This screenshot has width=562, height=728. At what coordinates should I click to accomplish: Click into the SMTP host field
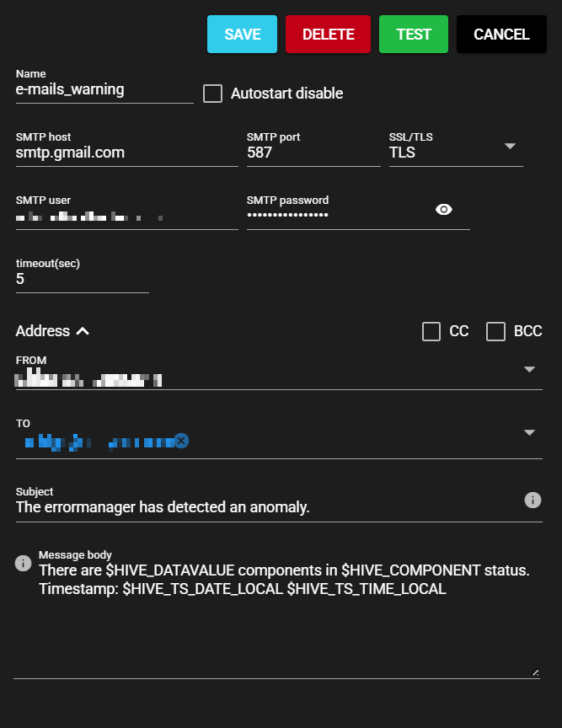tap(126, 153)
